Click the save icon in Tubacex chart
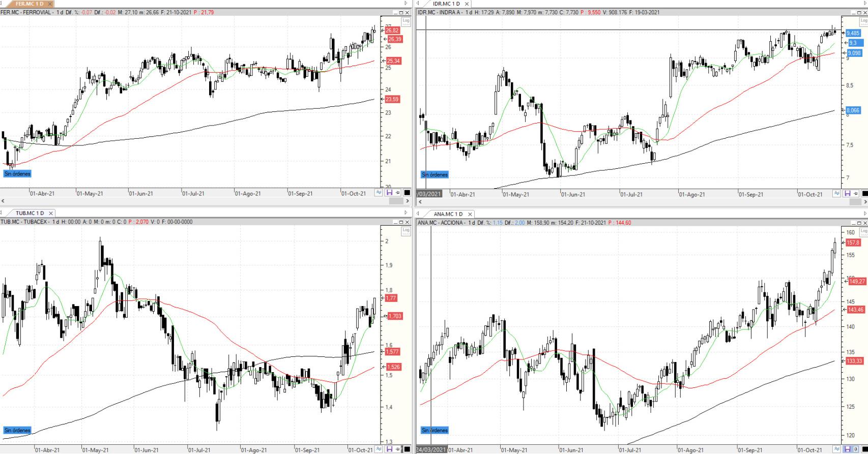This screenshot has width=868, height=454. click(389, 449)
